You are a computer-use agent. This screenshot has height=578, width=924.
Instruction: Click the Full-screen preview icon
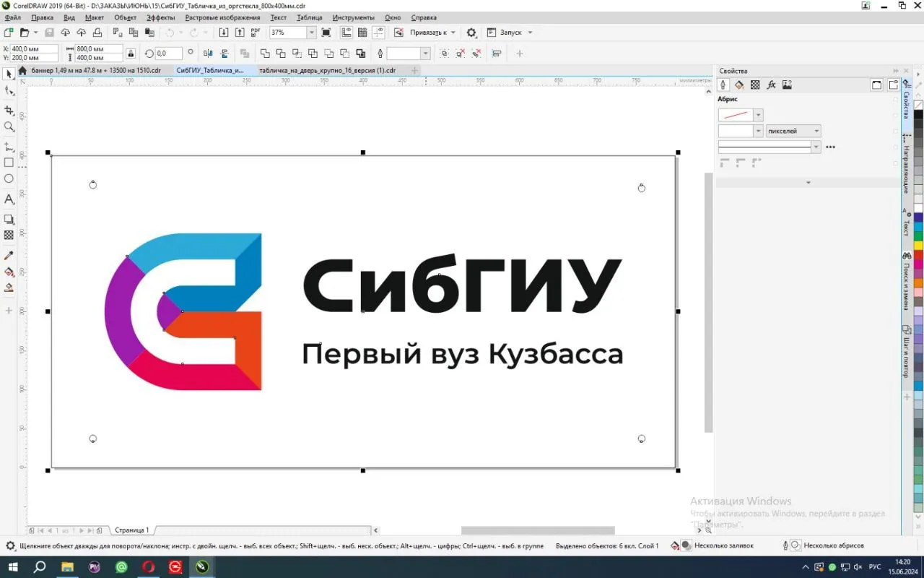[x=326, y=33]
